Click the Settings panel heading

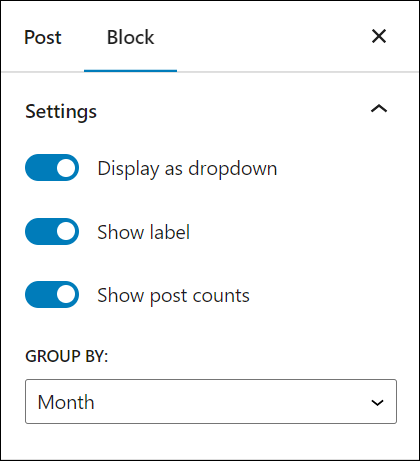coord(61,111)
